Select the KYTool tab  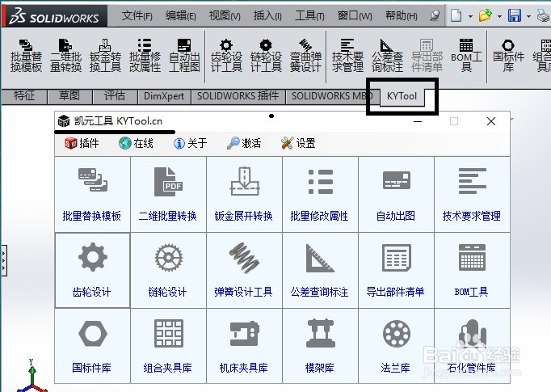[402, 96]
